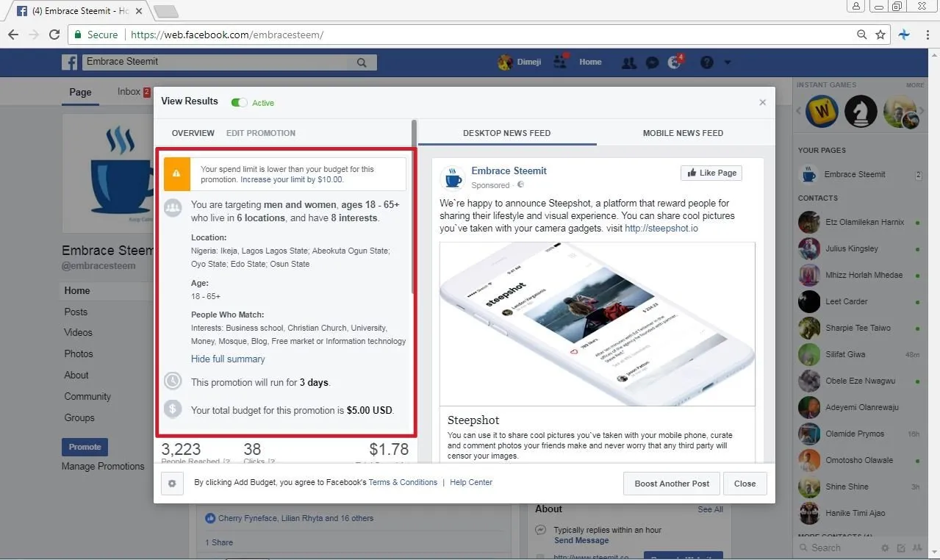Open About in page left navigation
The image size is (940, 560).
click(76, 376)
